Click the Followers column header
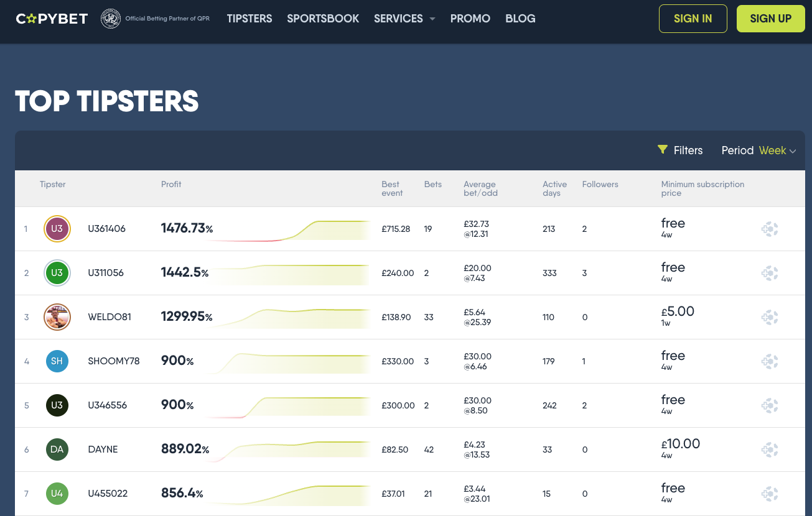This screenshot has height=516, width=812. click(x=600, y=184)
